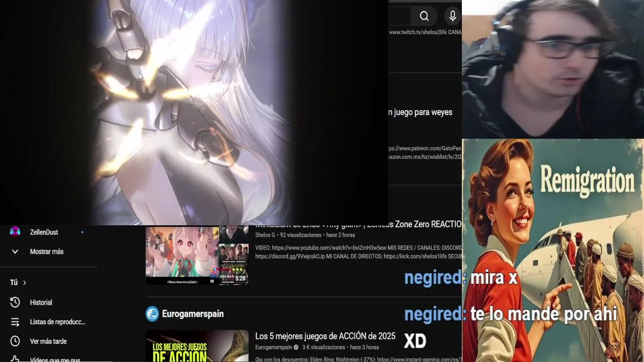Click the Mostrar más label
Image resolution: width=644 pixels, height=362 pixels.
[x=47, y=251]
